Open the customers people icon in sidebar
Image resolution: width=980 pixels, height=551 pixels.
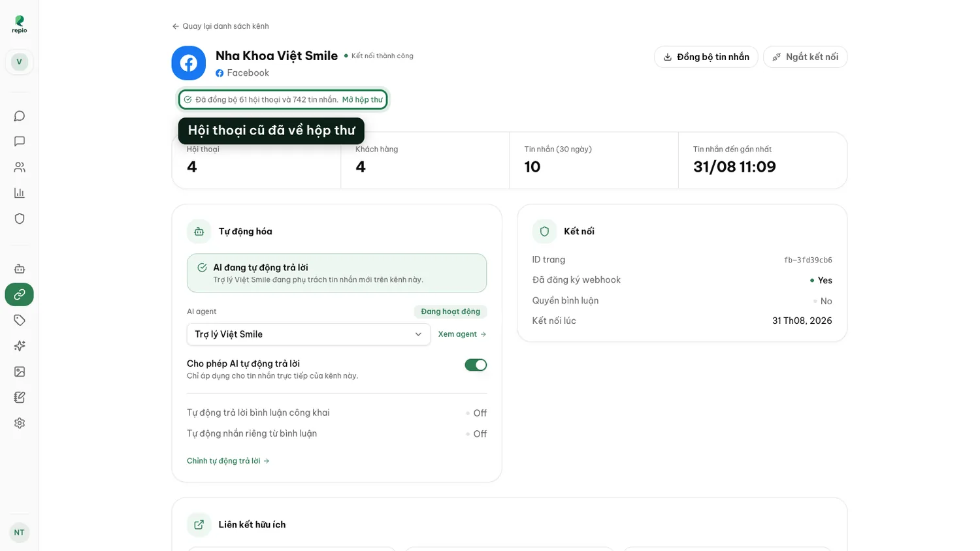pyautogui.click(x=20, y=167)
